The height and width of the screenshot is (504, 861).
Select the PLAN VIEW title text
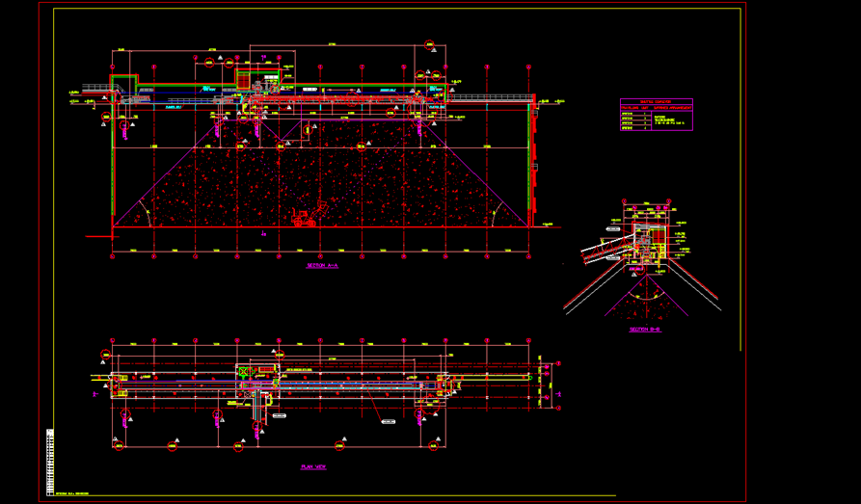314,465
